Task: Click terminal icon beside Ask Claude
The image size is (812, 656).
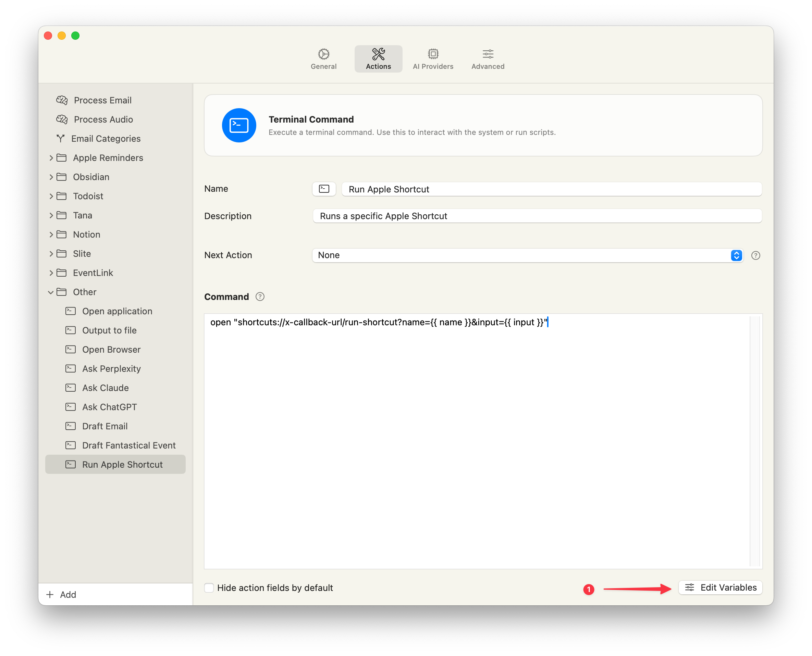Action: click(71, 388)
